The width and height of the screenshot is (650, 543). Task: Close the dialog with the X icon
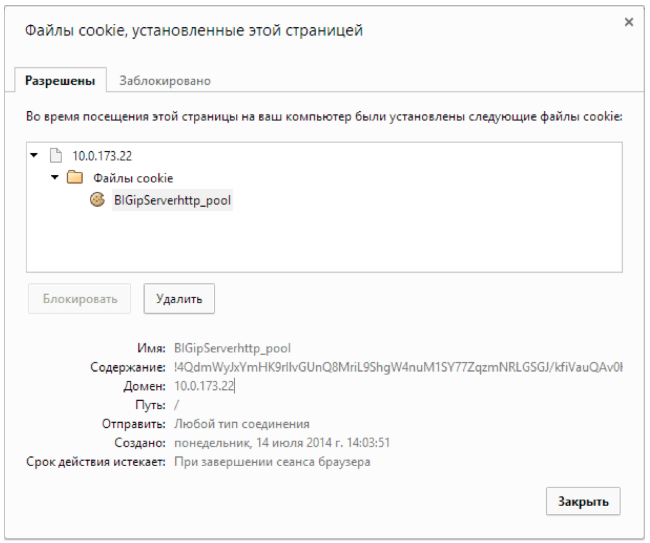pos(629,22)
